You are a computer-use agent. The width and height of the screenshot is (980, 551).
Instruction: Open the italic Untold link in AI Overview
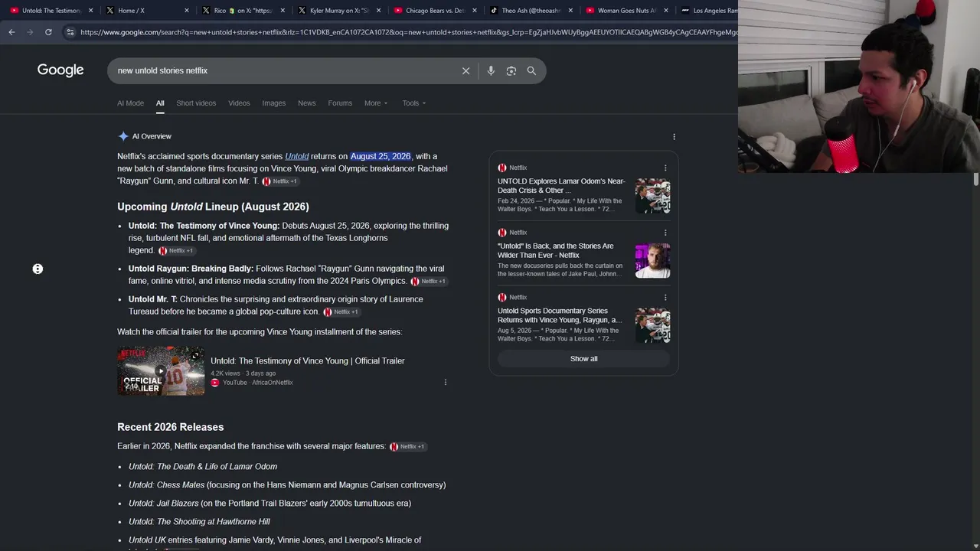point(297,156)
